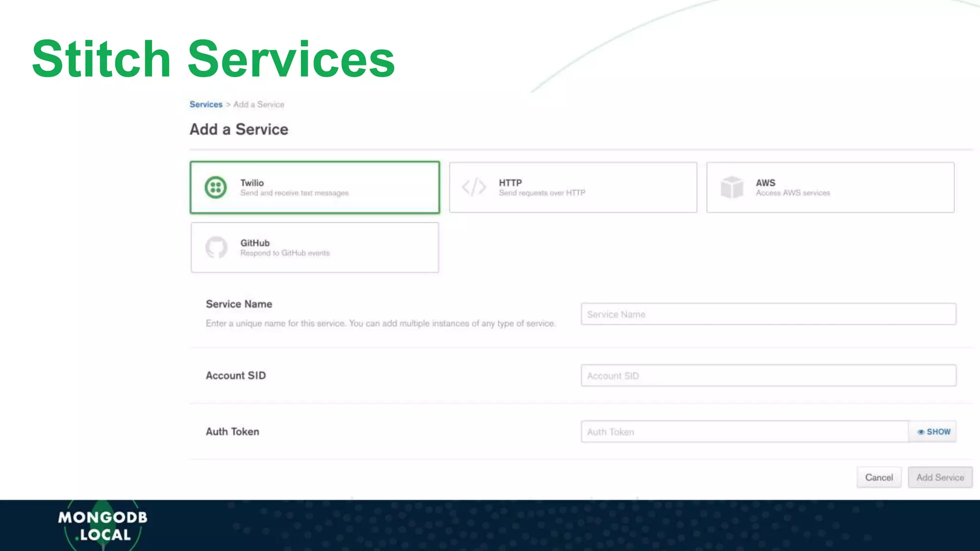The width and height of the screenshot is (980, 551).
Task: Go back via Services breadcrumb link
Action: coord(206,104)
